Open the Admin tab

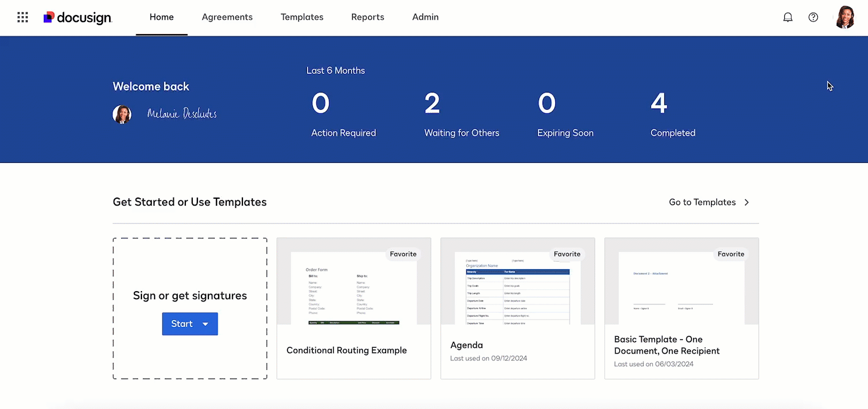click(x=425, y=17)
